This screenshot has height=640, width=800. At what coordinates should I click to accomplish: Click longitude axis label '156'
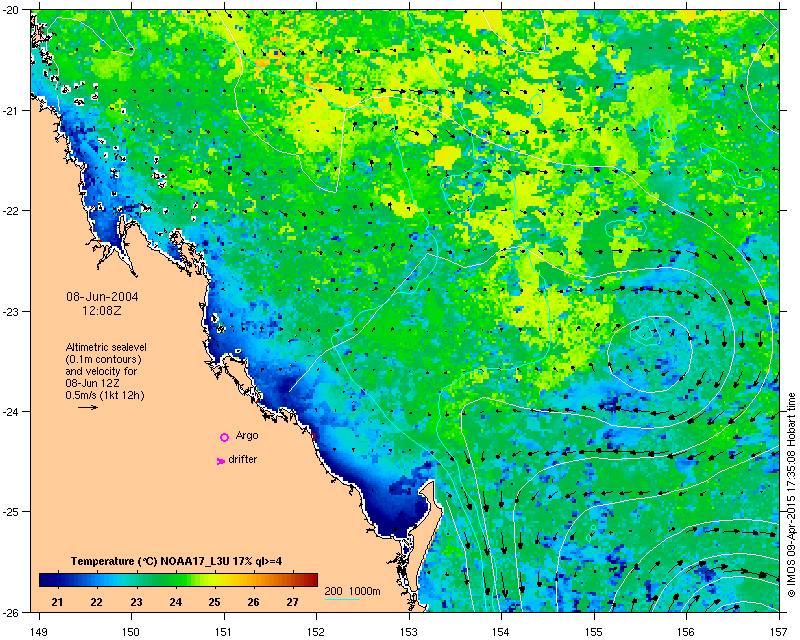[686, 632]
